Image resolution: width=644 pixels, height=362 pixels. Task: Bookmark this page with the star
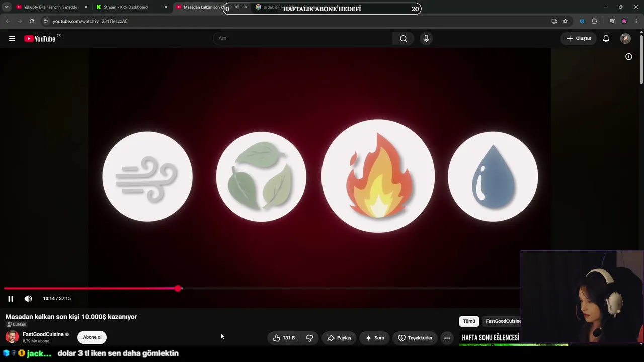tap(565, 21)
